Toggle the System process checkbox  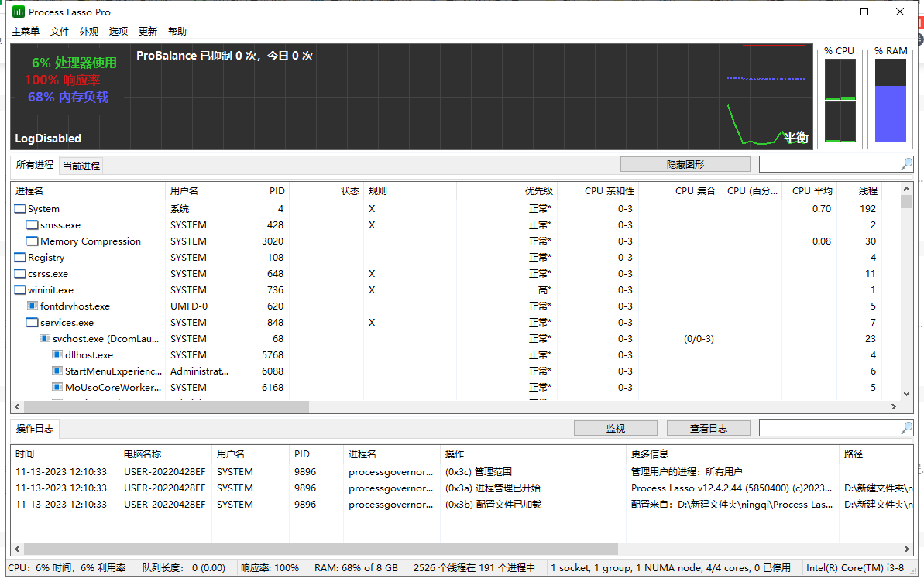point(19,208)
